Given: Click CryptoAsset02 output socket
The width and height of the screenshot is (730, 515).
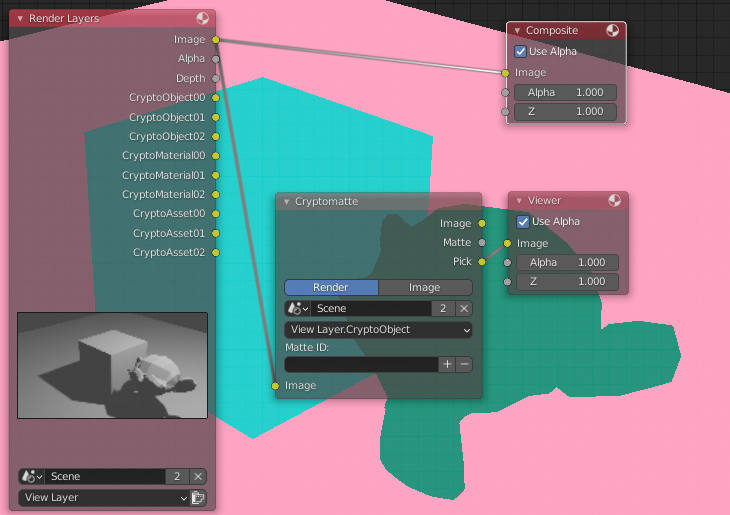Looking at the screenshot, I should click(x=216, y=252).
